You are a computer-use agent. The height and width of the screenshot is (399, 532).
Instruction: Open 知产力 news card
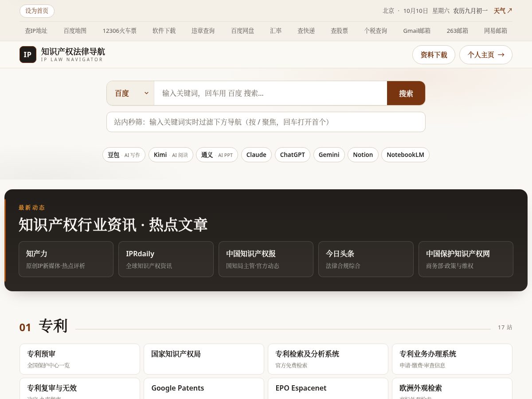[x=66, y=259]
